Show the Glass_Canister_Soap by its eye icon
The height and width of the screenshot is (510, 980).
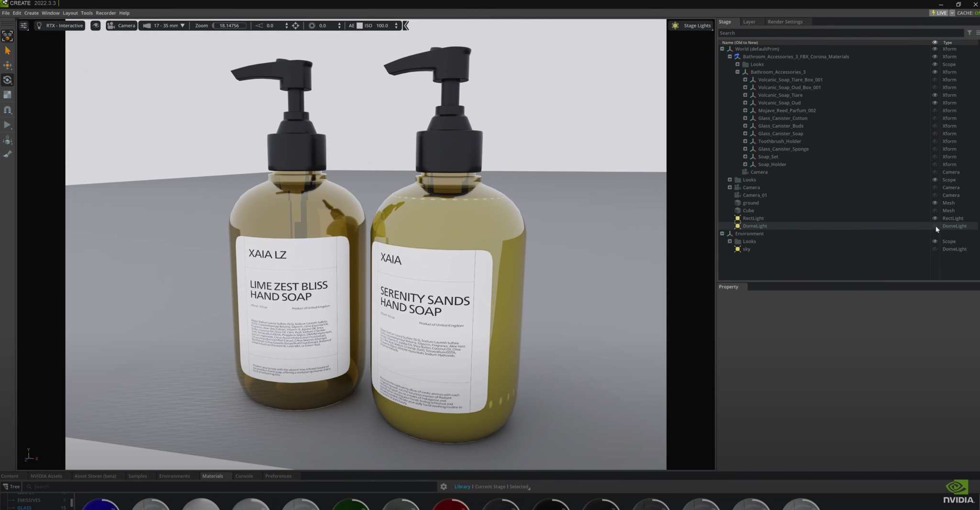935,134
